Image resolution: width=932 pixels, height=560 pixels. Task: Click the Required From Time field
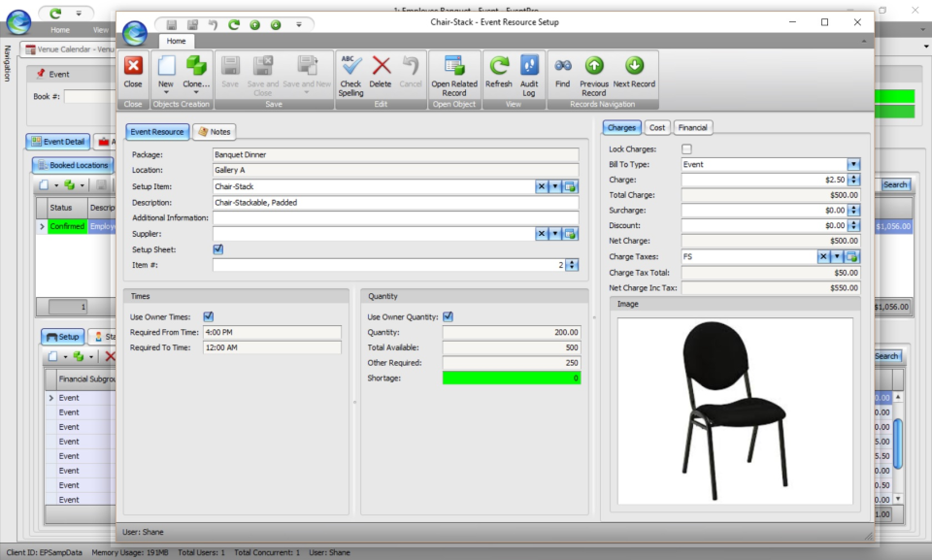[272, 332]
